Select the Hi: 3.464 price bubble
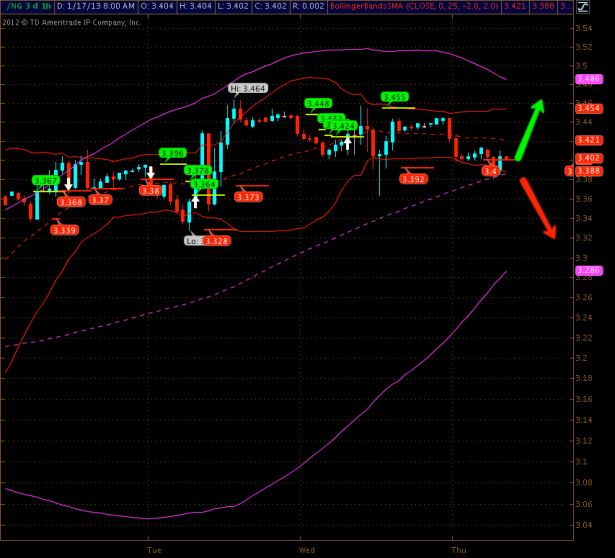This screenshot has width=615, height=558. (248, 88)
